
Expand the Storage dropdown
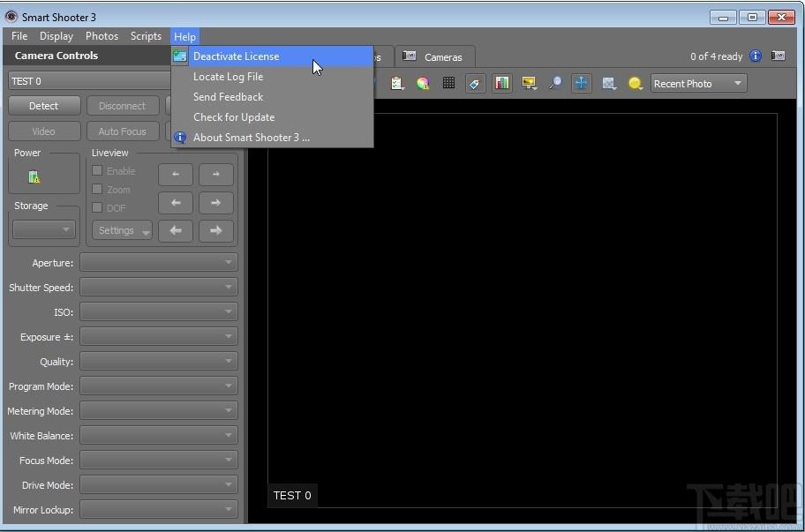pos(44,229)
